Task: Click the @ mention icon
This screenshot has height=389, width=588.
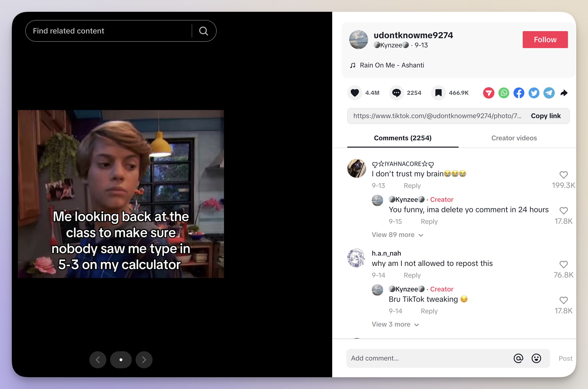Action: tap(518, 358)
